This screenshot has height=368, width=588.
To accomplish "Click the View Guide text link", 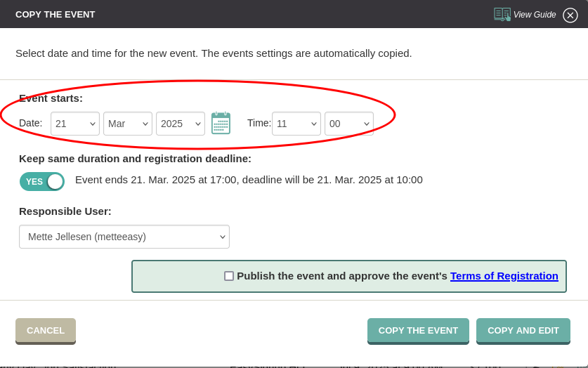I will pos(535,15).
